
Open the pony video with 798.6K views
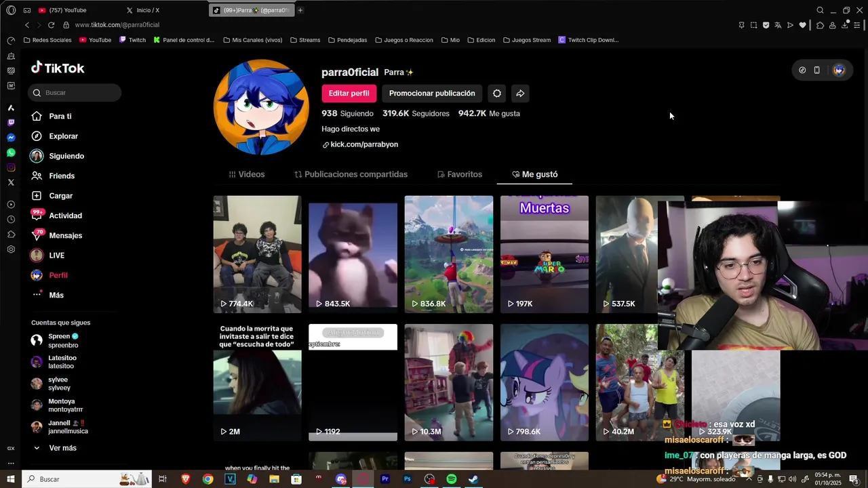(545, 382)
